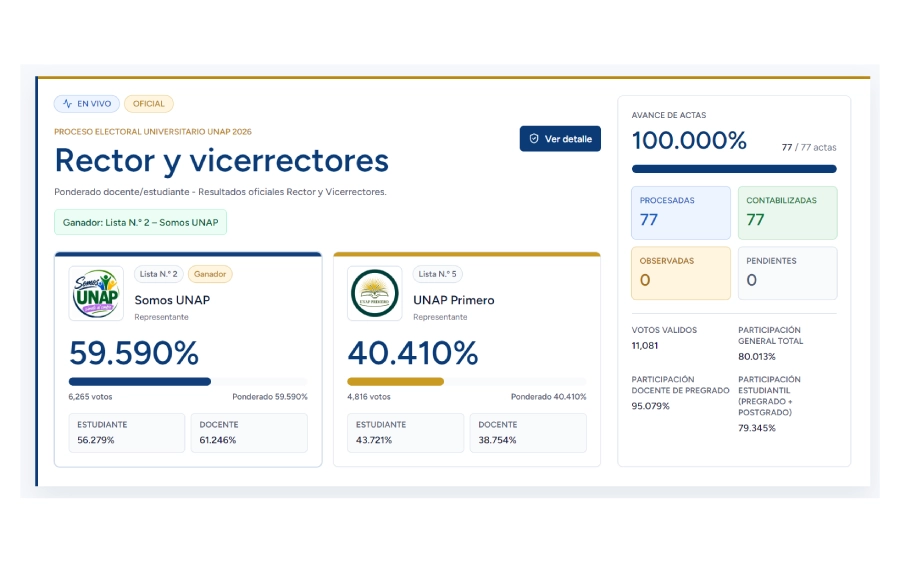Open the PROCESADAS 77 tile
Viewport: 900px width, 563px height.
(x=681, y=213)
